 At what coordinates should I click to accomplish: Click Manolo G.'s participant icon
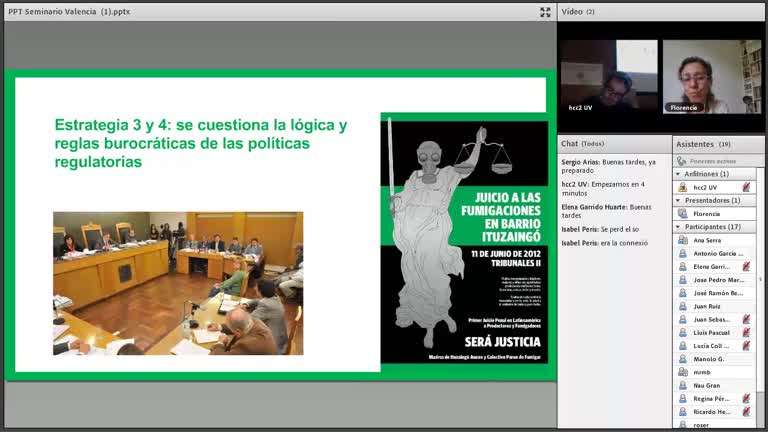coord(683,359)
